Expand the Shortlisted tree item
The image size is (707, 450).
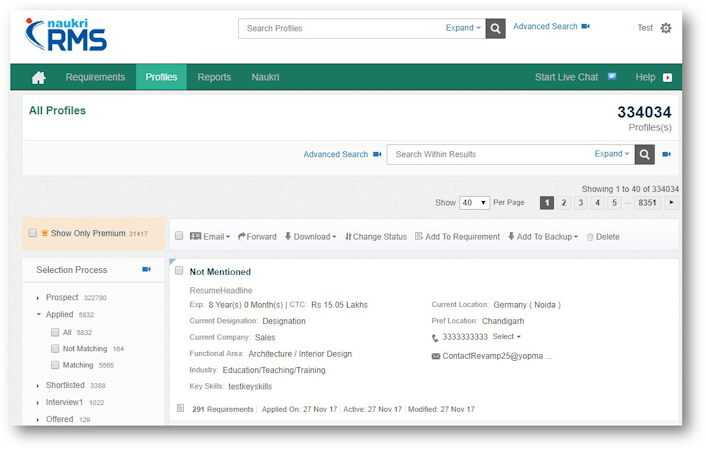tap(38, 386)
